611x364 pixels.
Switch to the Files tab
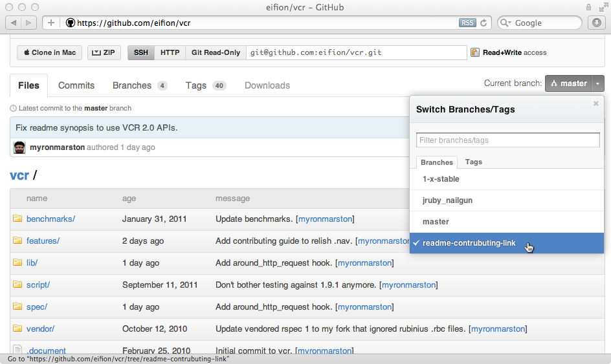click(x=29, y=85)
